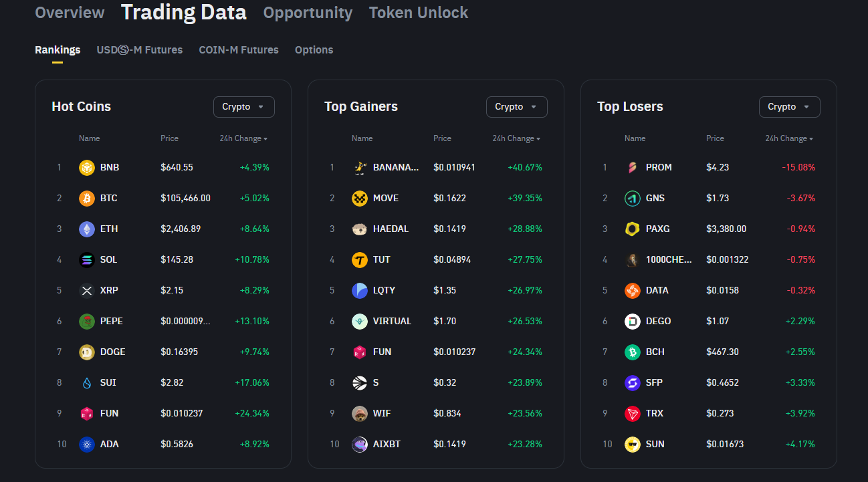Click the BCH coin icon
868x482 pixels.
click(633, 352)
